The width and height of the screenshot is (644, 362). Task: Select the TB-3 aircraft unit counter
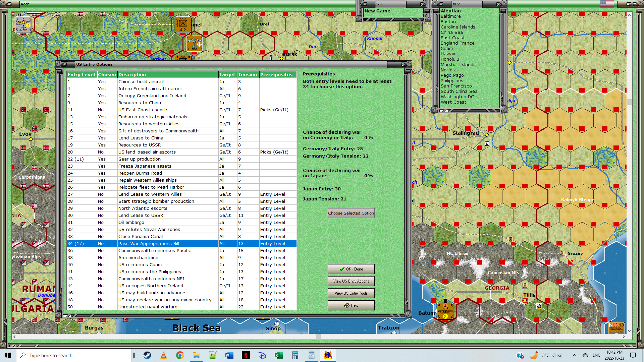(194, 44)
